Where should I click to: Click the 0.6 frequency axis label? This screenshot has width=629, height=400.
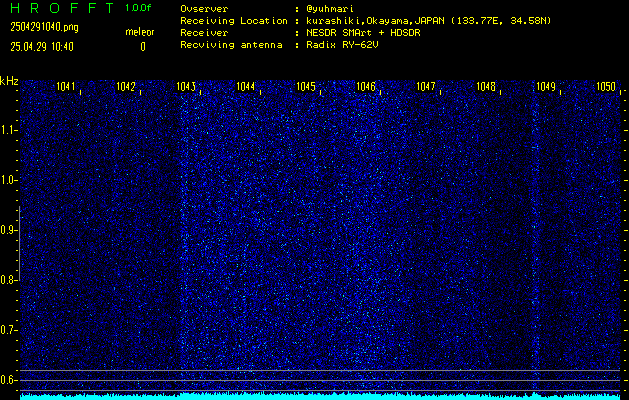coord(7,380)
